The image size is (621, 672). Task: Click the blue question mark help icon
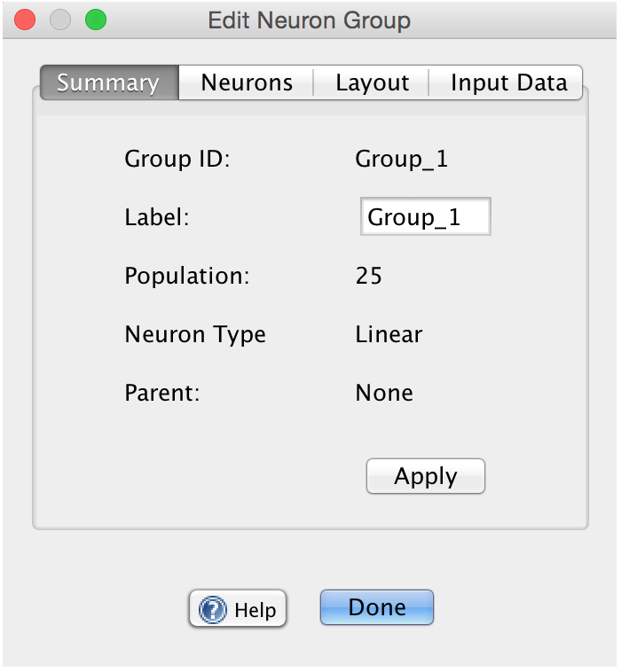(x=213, y=610)
